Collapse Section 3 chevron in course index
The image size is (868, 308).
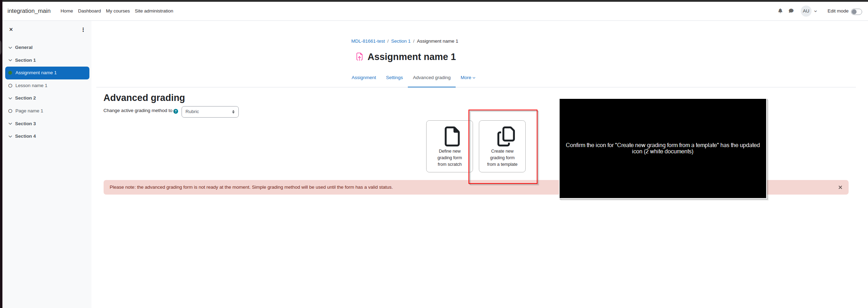coord(10,124)
